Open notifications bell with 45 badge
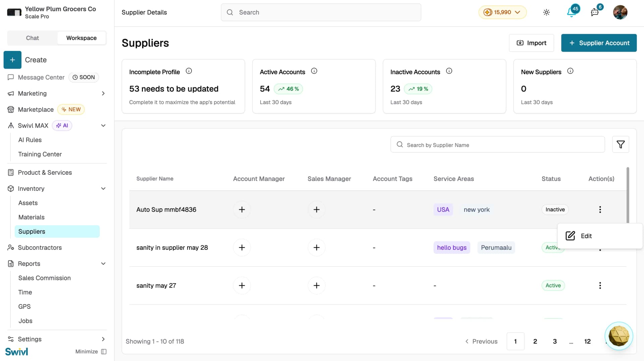Viewport: 644px width, 361px height. tap(572, 12)
